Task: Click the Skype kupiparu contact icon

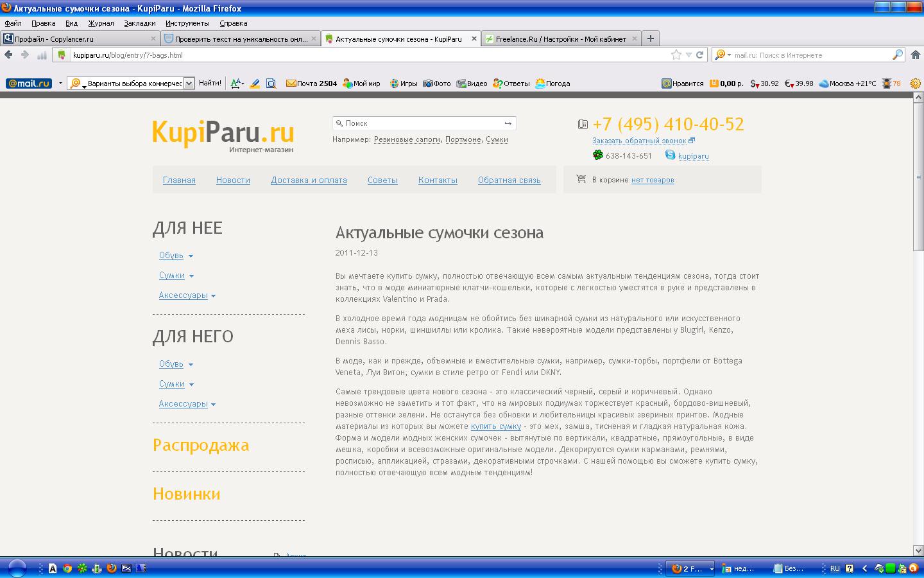Action: tap(670, 155)
